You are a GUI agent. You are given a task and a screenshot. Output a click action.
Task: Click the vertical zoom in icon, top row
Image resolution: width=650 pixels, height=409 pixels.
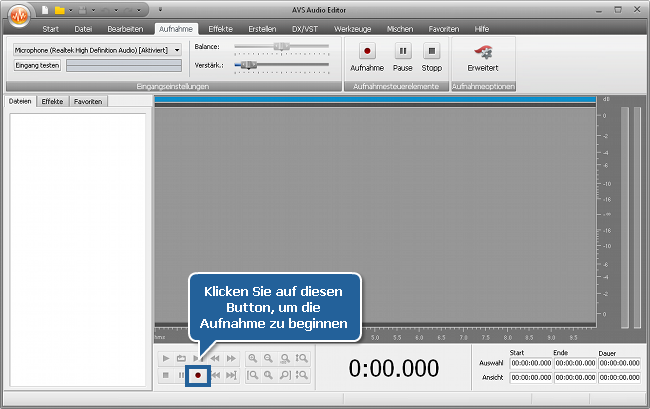pos(302,358)
